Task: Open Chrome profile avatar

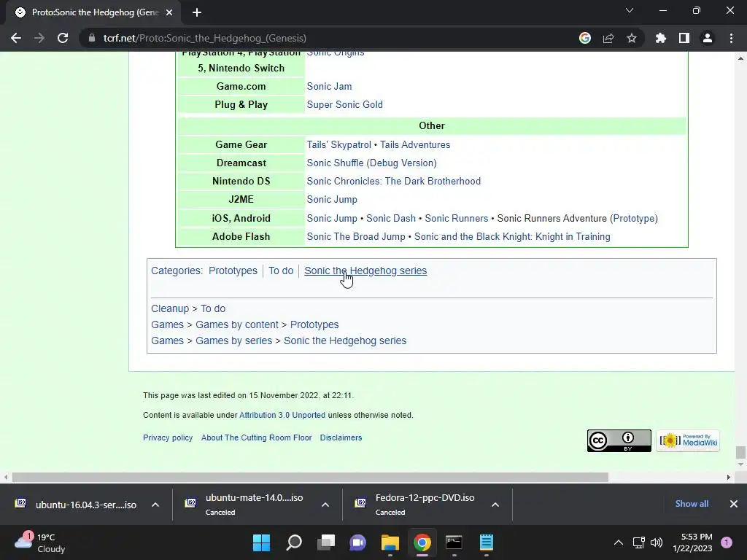Action: 708,38
